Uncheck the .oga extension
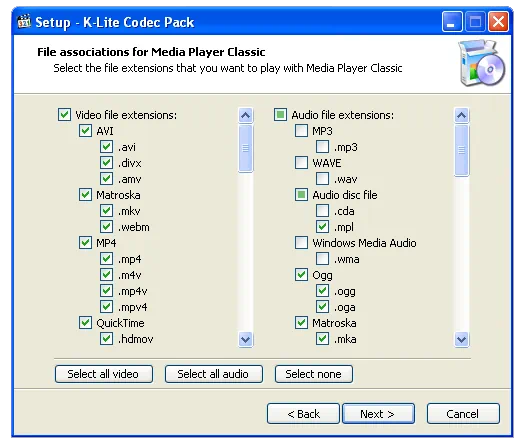The width and height of the screenshot is (522, 444). (322, 307)
